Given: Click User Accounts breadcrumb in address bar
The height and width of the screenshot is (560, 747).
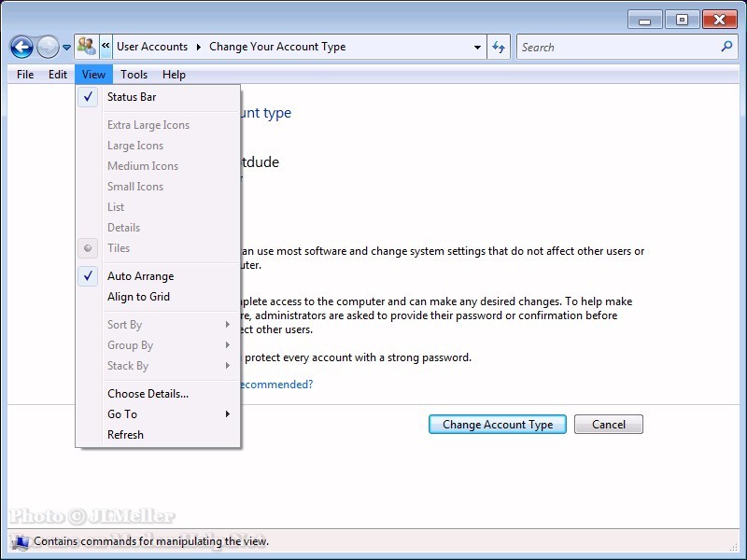Looking at the screenshot, I should 151,47.
